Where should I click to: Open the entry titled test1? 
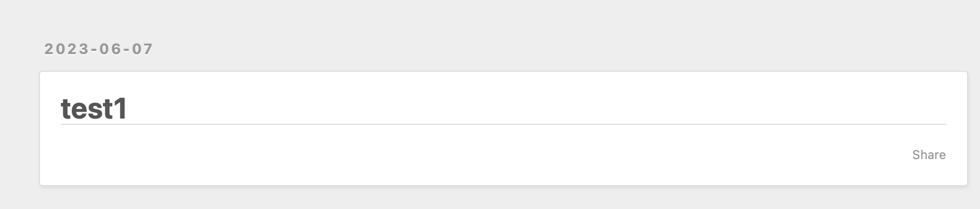click(94, 109)
